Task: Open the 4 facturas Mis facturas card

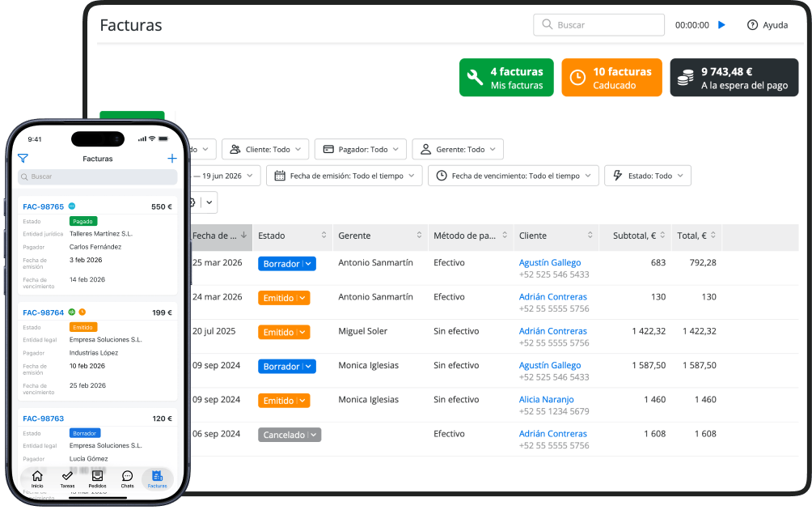Action: [x=506, y=78]
